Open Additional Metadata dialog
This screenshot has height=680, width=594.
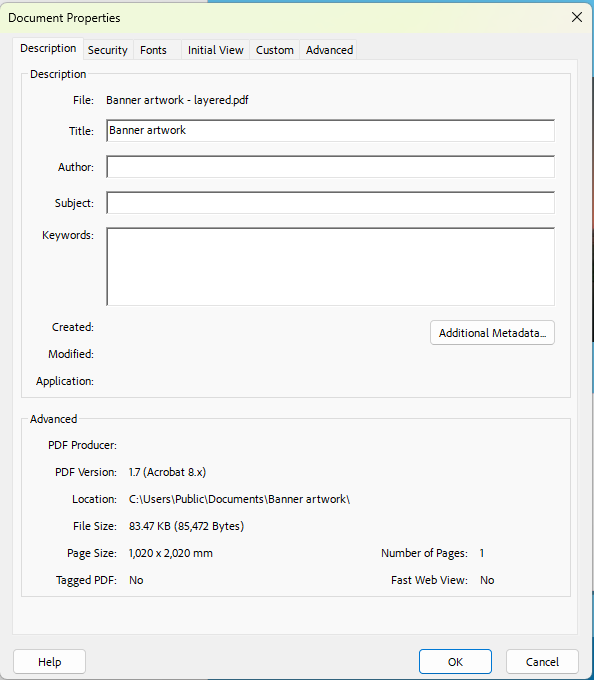(x=492, y=333)
